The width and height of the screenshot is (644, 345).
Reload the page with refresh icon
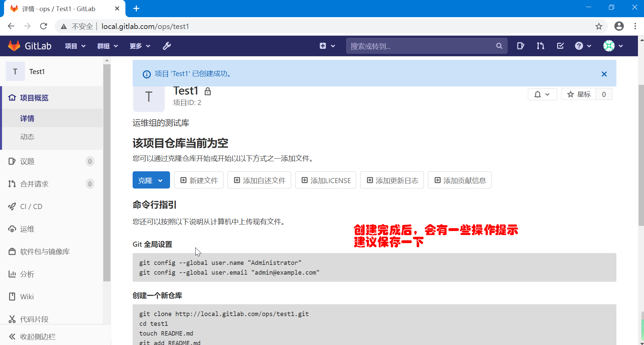click(43, 26)
